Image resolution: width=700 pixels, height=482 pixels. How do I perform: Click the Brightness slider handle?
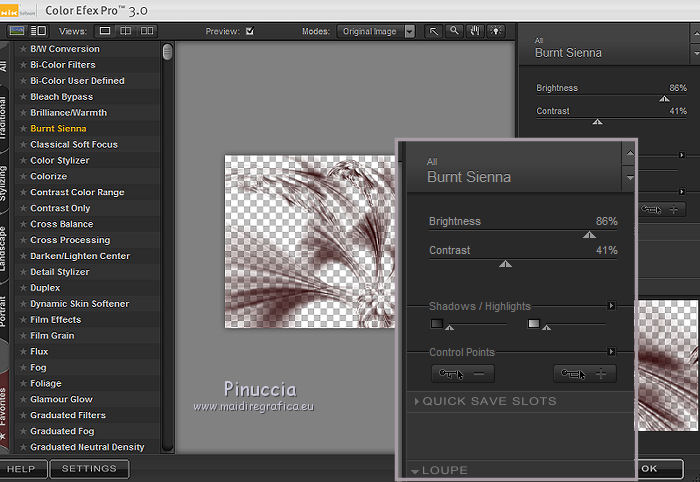589,235
